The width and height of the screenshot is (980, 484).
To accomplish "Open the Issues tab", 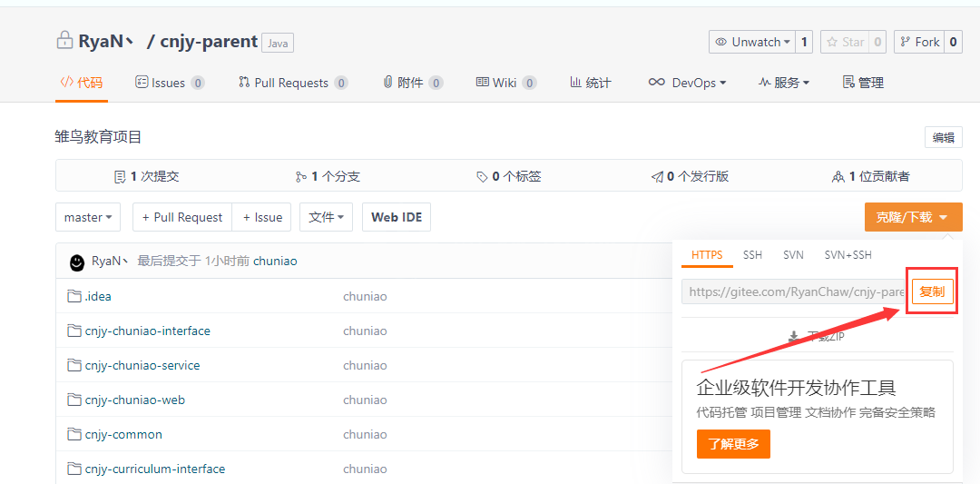I will point(170,83).
